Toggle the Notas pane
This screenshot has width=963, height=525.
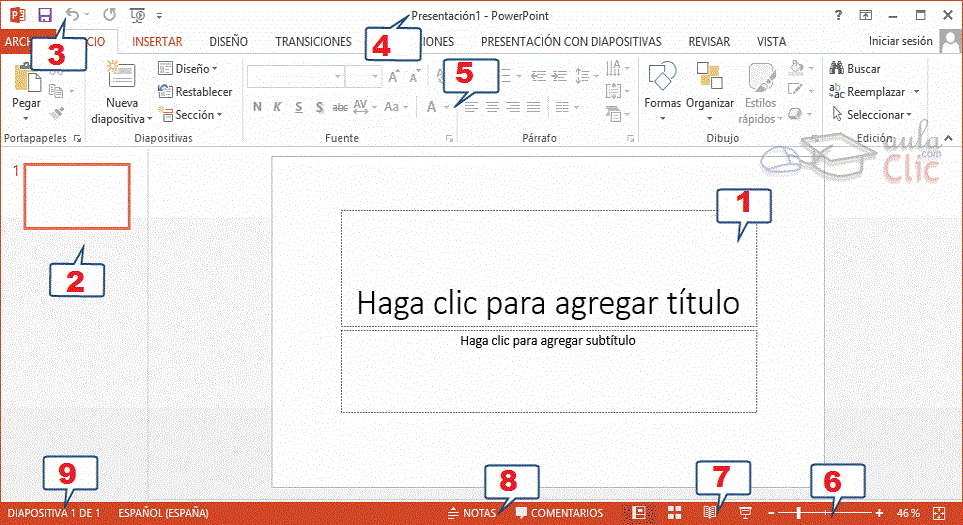coord(472,513)
